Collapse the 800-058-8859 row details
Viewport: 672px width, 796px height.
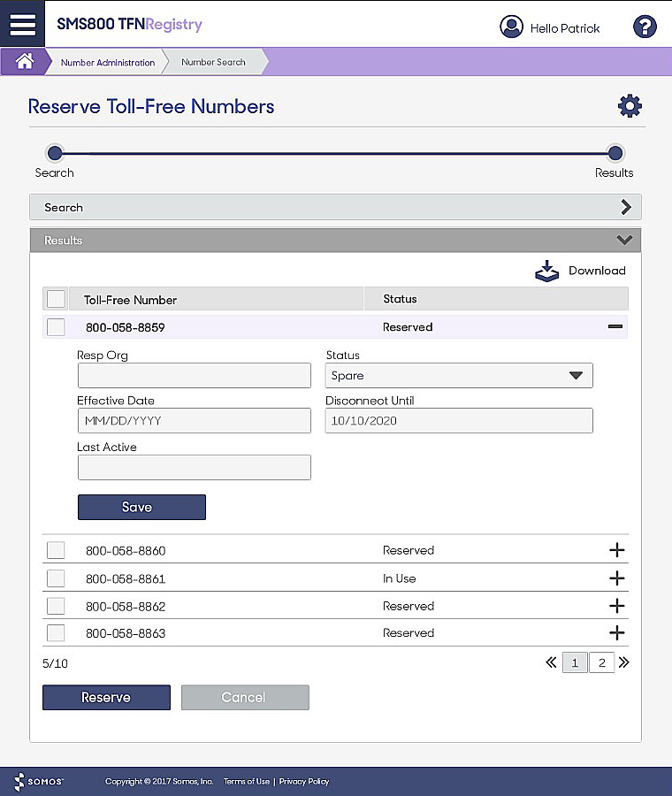click(x=615, y=327)
